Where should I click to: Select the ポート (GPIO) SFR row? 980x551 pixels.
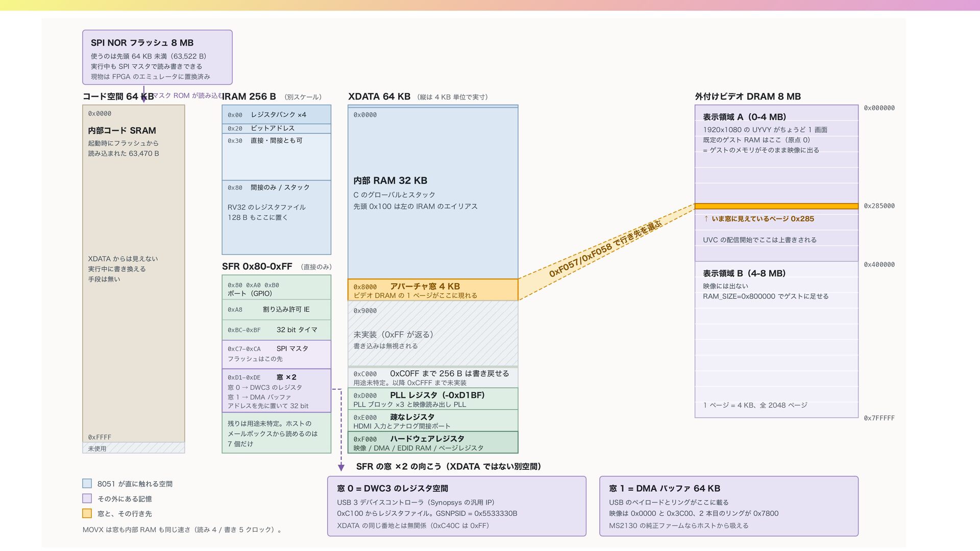click(x=276, y=288)
